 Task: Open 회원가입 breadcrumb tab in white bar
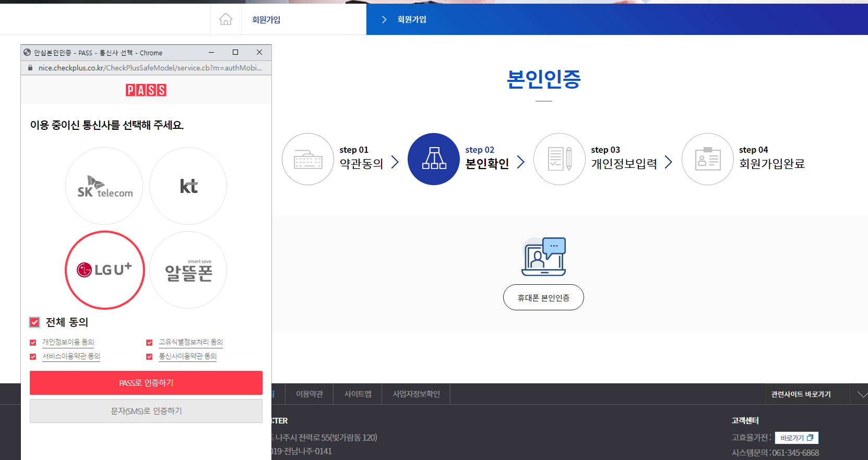point(266,20)
